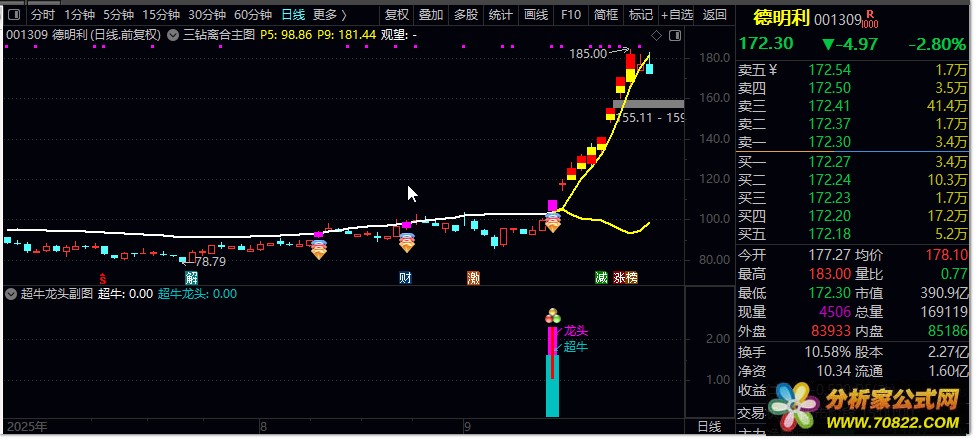Open the 财 financial event marker

pos(405,277)
